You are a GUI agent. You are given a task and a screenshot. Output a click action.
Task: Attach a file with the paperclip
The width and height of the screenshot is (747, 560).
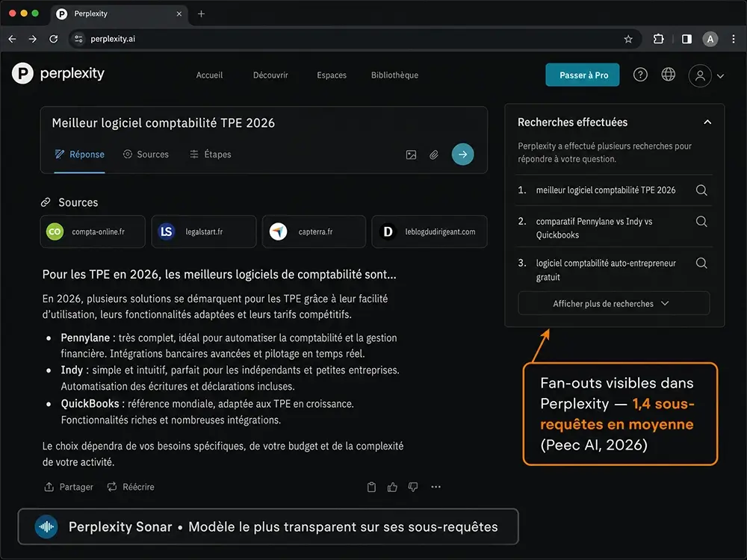click(433, 155)
